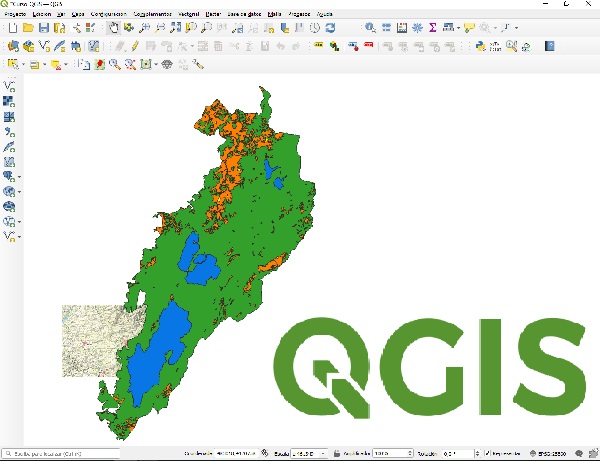Image resolution: width=600 pixels, height=461 pixels.
Task: Click the Zoom Full icon
Action: (176, 28)
